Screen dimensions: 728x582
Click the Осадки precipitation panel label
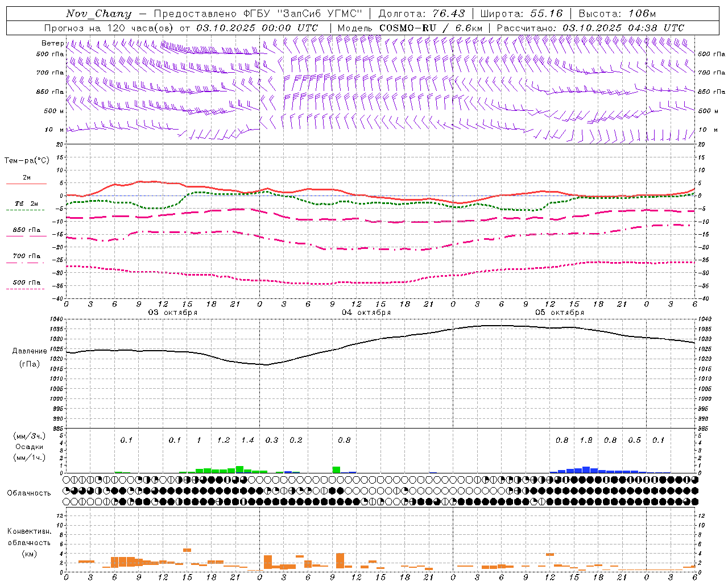[x=28, y=447]
